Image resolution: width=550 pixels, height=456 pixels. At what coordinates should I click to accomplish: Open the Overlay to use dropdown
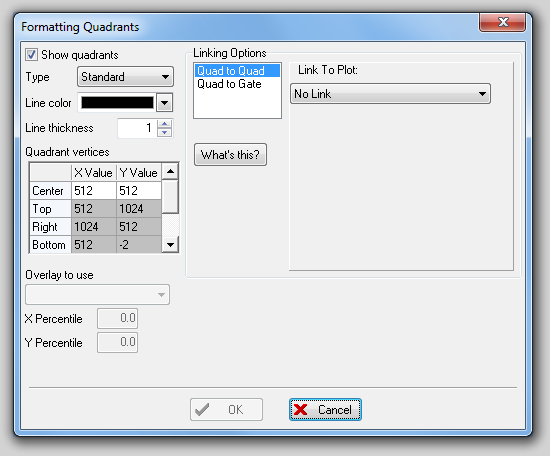click(x=98, y=294)
